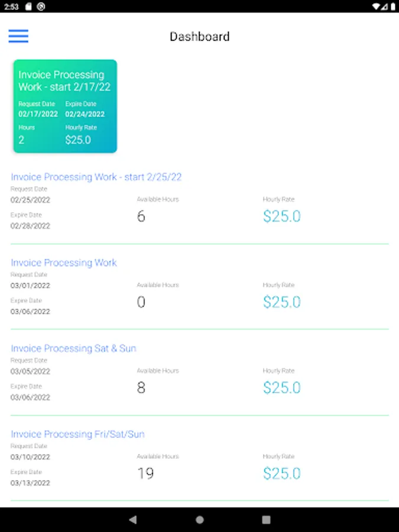This screenshot has height=532, width=399.
Task: Tap the 03/10/2022 request date
Action: click(x=30, y=457)
